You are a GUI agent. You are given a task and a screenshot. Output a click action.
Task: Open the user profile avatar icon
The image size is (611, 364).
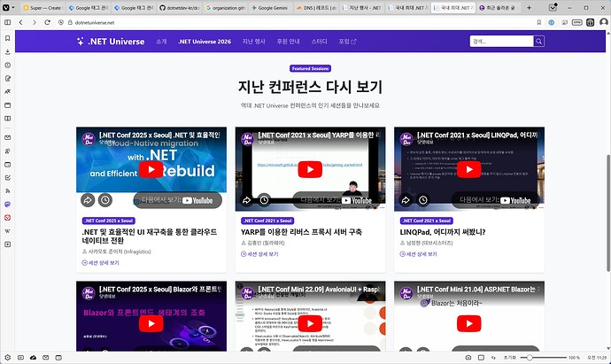click(603, 23)
